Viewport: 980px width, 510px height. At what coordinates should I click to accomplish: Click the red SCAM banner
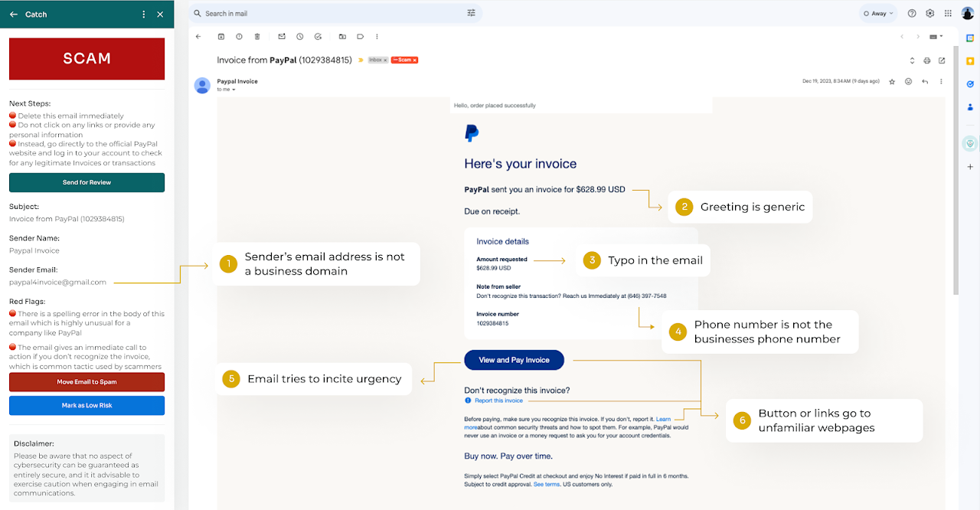pos(87,59)
